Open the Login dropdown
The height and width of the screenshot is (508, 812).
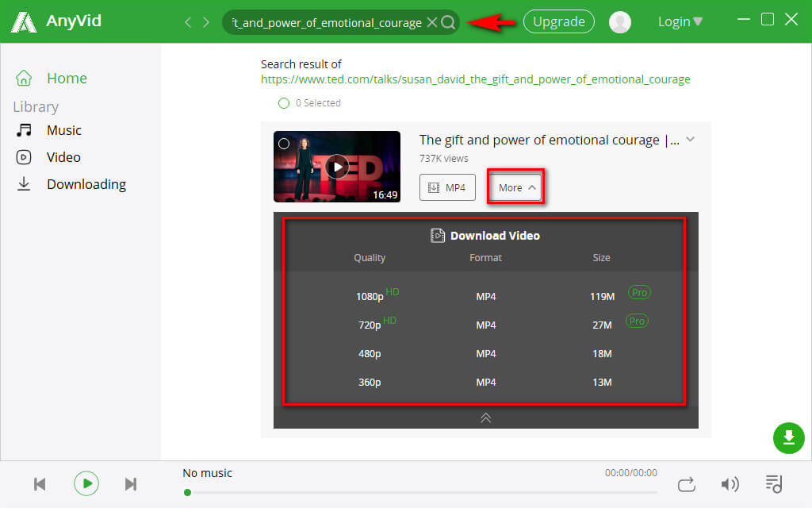[680, 21]
